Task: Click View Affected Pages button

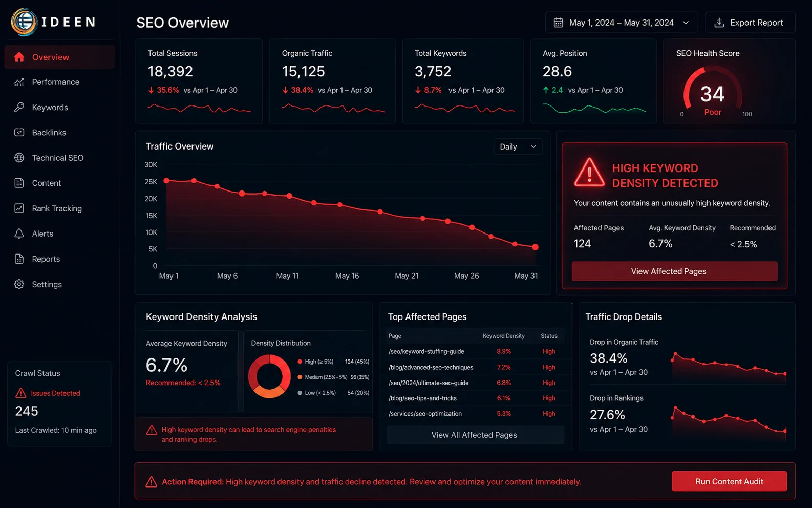Action: point(674,271)
